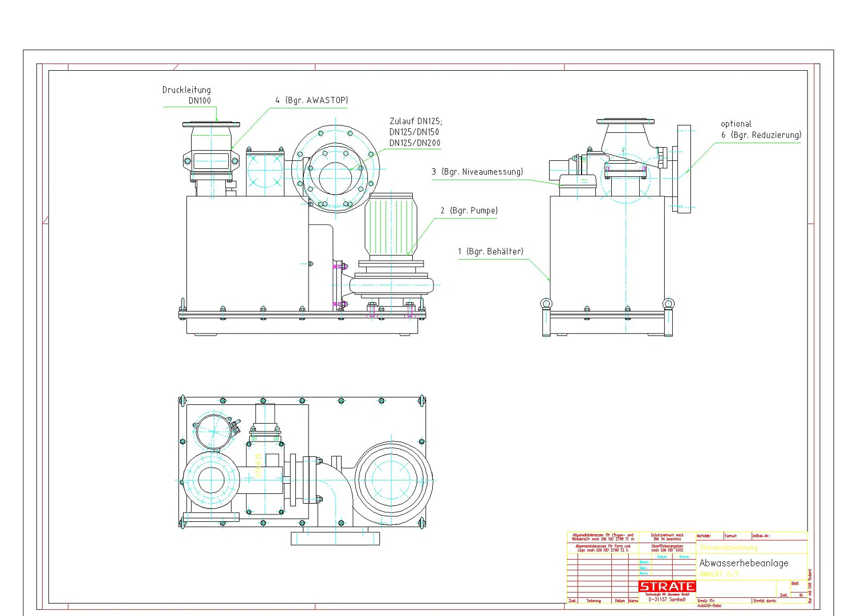Screen dimensions: 853x616
Task: Click the 'Format:' field label
Action: (x=731, y=536)
